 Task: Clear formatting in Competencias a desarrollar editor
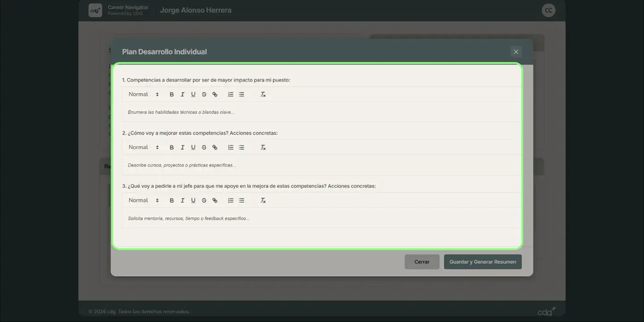point(263,94)
